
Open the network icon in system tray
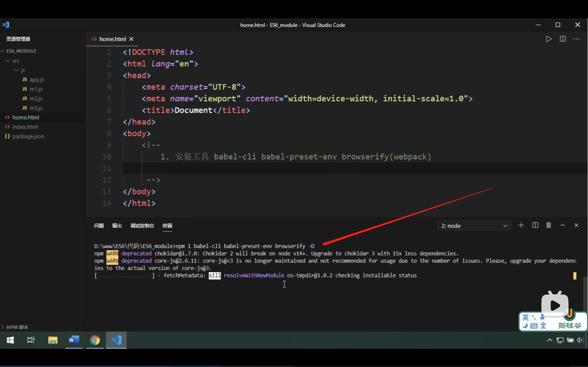[560, 340]
